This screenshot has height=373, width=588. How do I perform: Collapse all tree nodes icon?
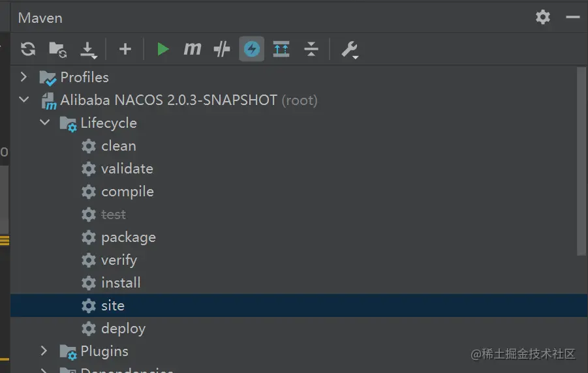311,49
